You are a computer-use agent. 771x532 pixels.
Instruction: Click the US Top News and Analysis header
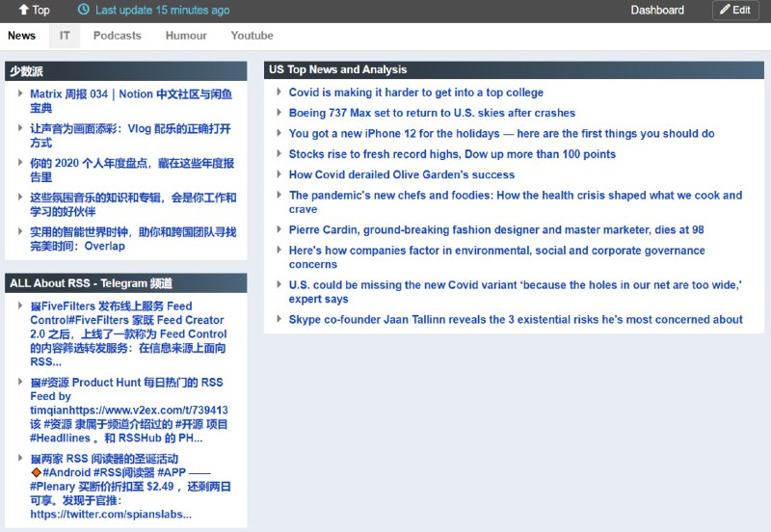pos(337,69)
